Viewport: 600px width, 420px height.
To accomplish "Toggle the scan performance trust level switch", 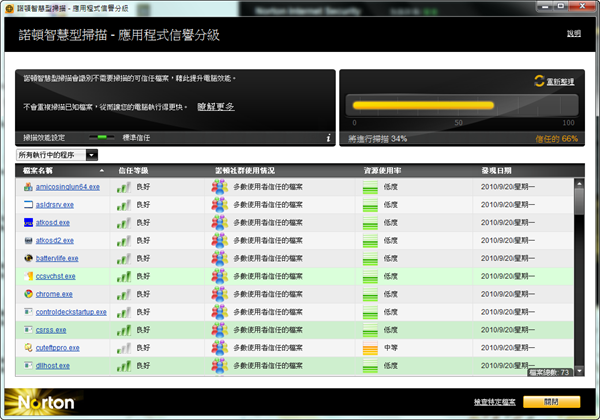I will [102, 137].
